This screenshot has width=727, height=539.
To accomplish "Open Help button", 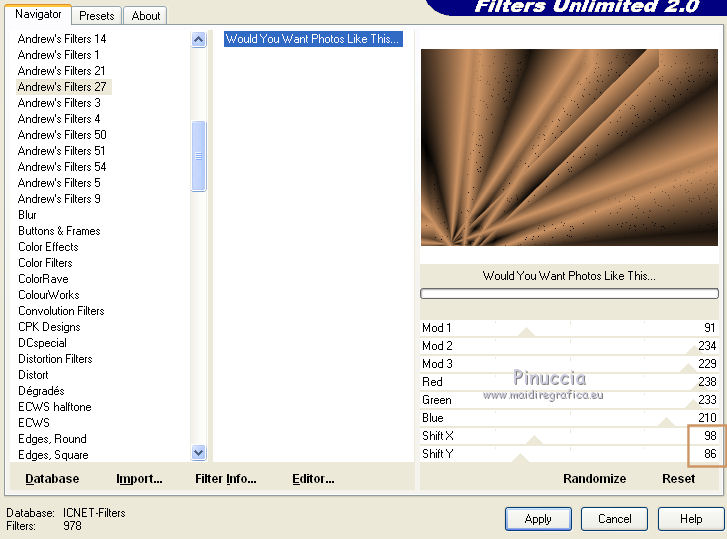I will (x=691, y=519).
